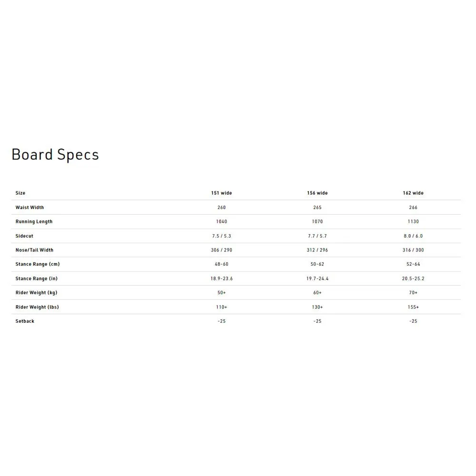Click the Sidecut row label

(x=24, y=236)
